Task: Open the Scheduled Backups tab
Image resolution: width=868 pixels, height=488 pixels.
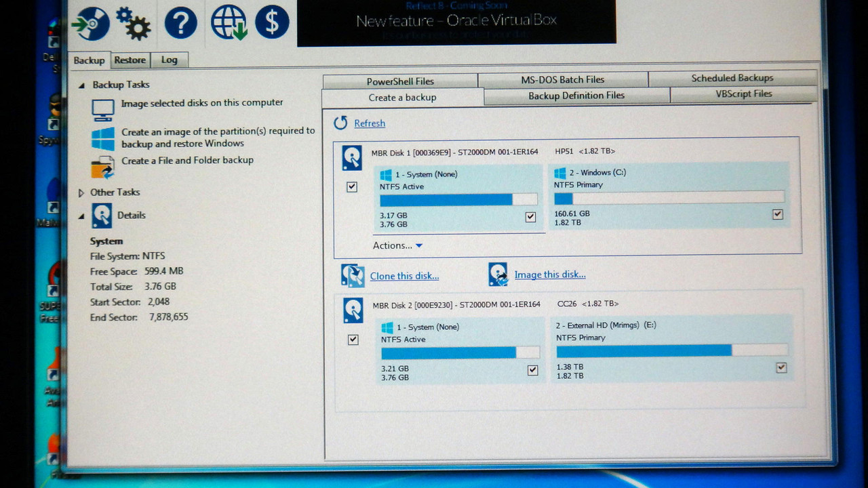Action: click(732, 78)
